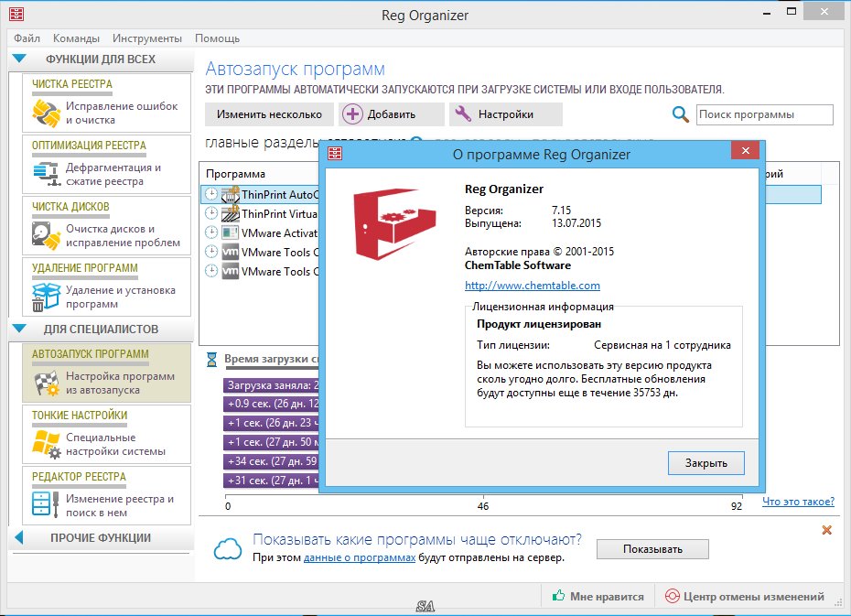Open the Команды menu
The height and width of the screenshot is (616, 851).
coord(76,38)
